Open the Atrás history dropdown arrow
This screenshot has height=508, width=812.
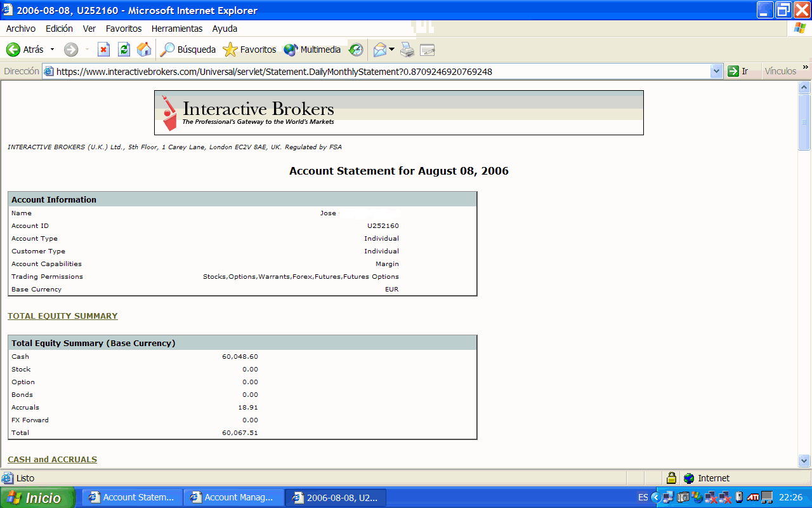tap(52, 50)
